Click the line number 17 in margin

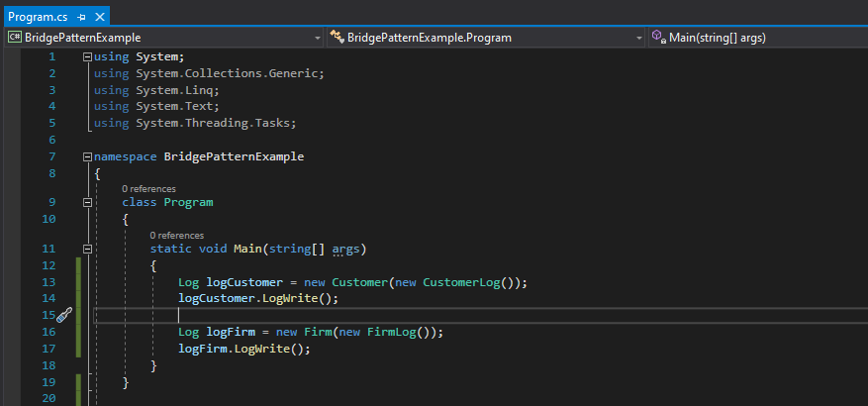click(49, 349)
